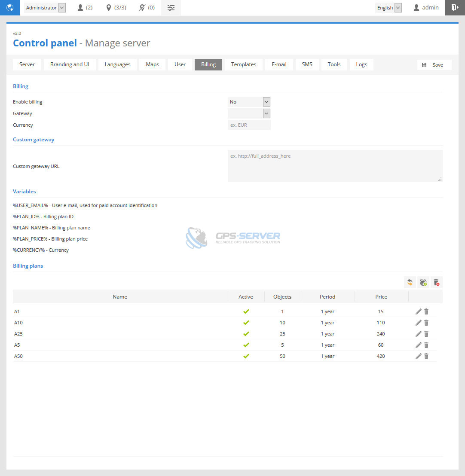Image resolution: width=465 pixels, height=476 pixels.
Task: Open the English language dropdown
Action: click(x=389, y=8)
